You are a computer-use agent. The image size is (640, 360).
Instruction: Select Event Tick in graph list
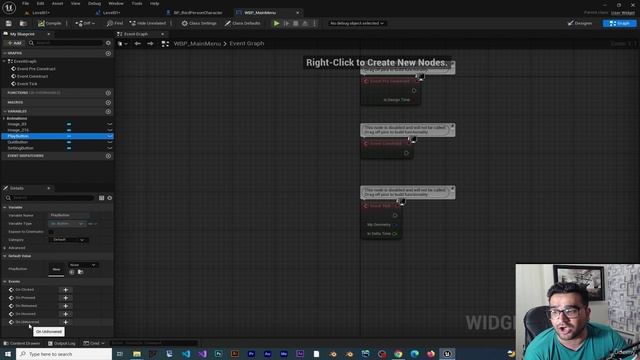27,84
